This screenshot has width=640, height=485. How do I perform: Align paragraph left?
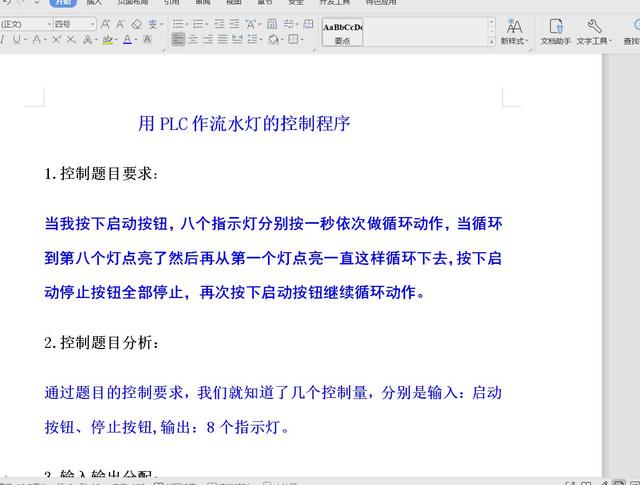click(178, 39)
